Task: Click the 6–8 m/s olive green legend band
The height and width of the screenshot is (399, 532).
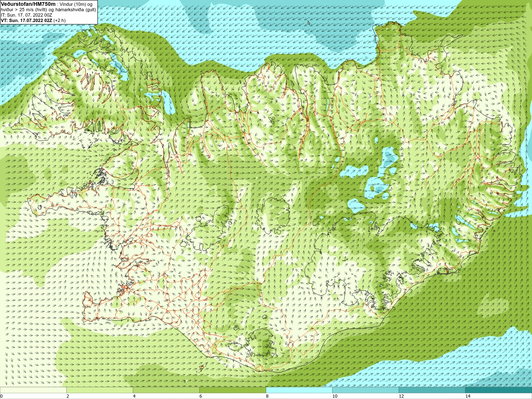Action: click(233, 390)
